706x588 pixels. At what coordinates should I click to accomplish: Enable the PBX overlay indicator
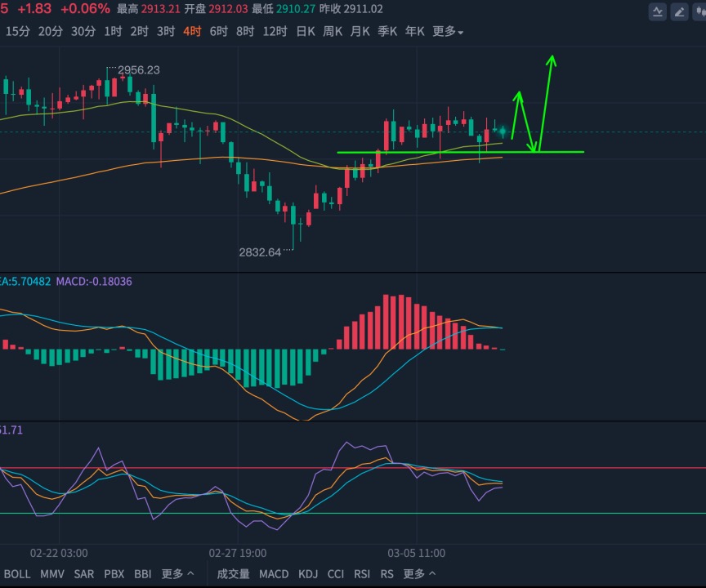pyautogui.click(x=114, y=574)
